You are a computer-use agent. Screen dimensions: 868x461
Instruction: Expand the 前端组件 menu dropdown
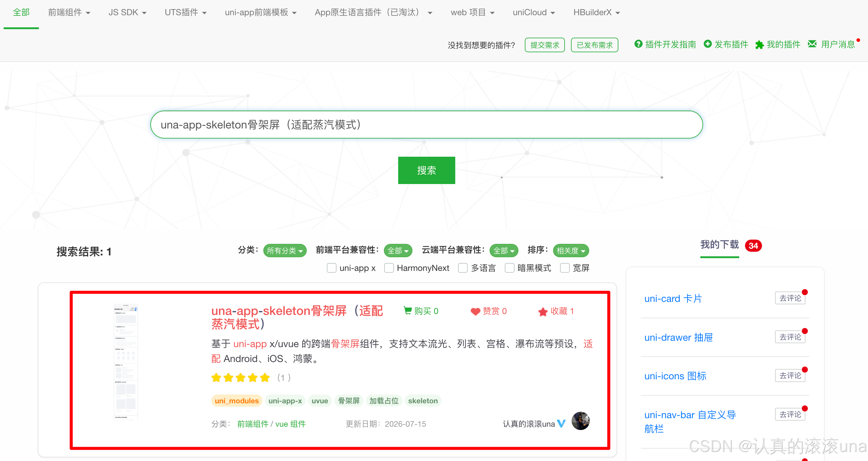pyautogui.click(x=69, y=12)
